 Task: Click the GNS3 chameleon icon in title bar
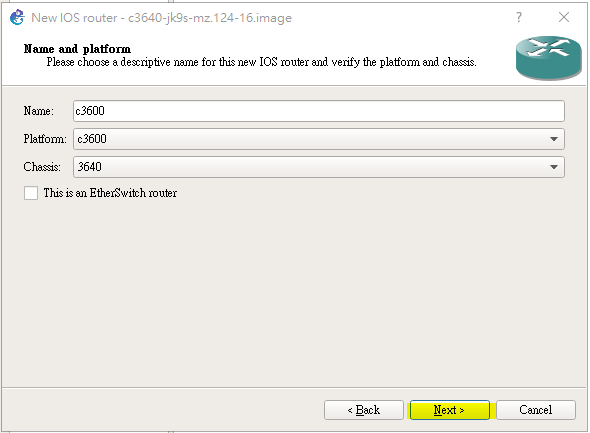pyautogui.click(x=17, y=17)
